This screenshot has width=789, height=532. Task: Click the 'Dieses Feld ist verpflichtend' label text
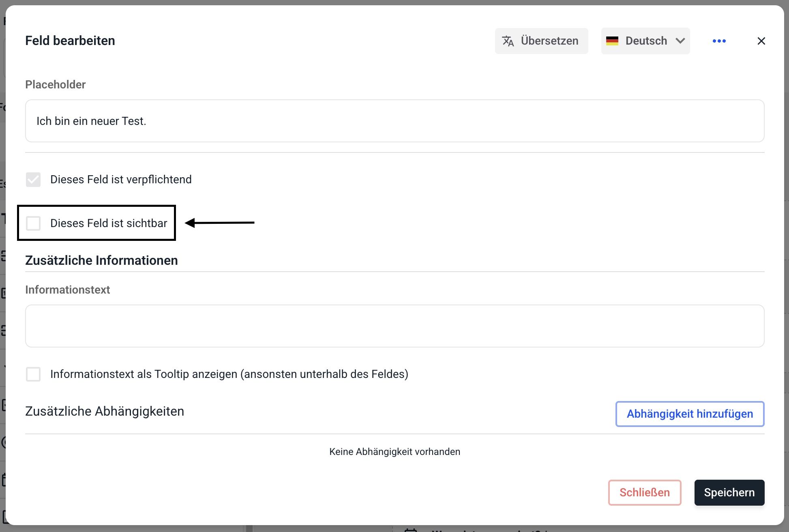(121, 180)
